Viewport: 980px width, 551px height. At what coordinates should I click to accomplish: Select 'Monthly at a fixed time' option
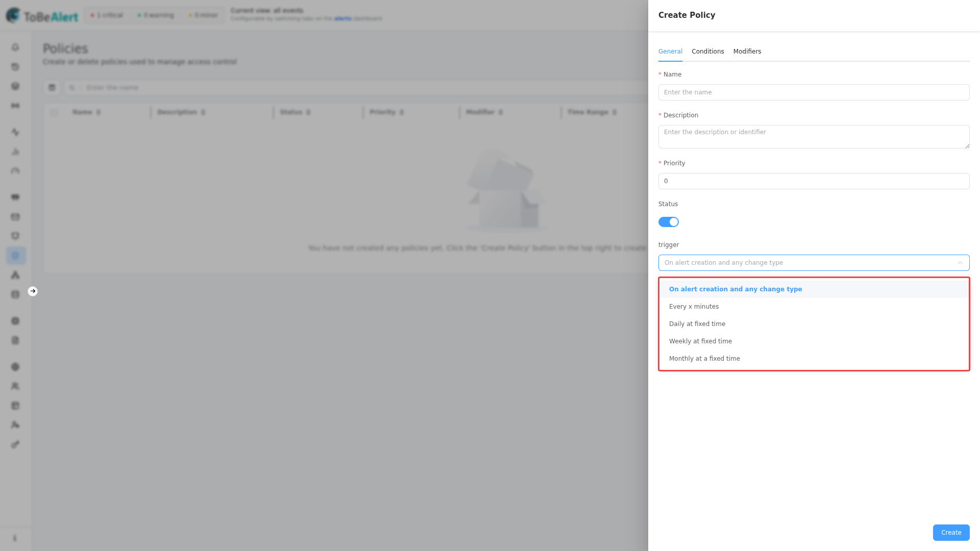pos(814,359)
